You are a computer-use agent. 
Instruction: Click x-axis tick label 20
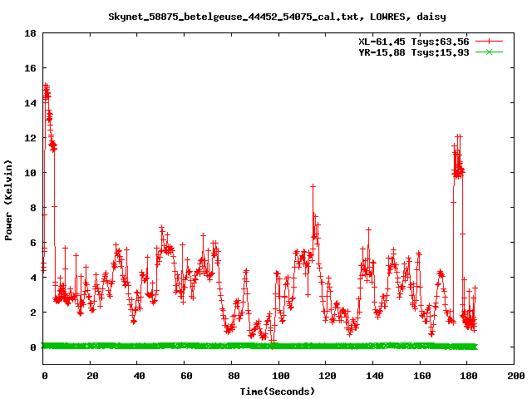tap(92, 376)
